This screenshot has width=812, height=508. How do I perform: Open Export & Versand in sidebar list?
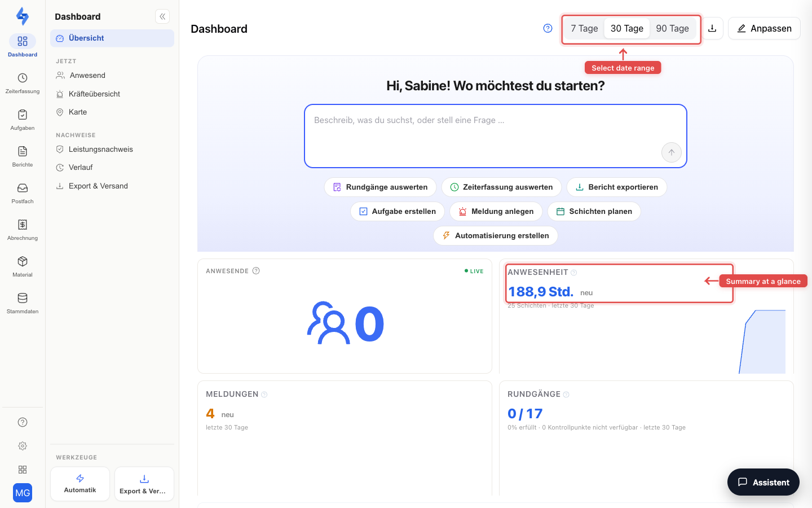(112, 186)
